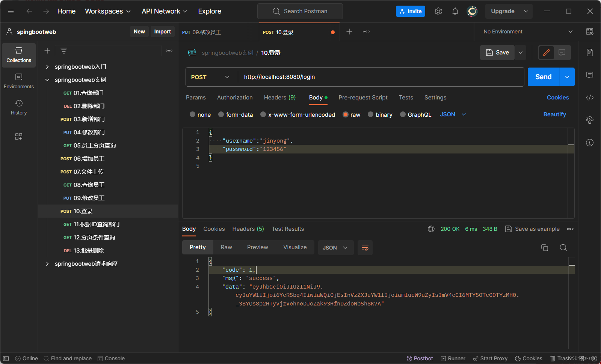Click Import button

(162, 32)
